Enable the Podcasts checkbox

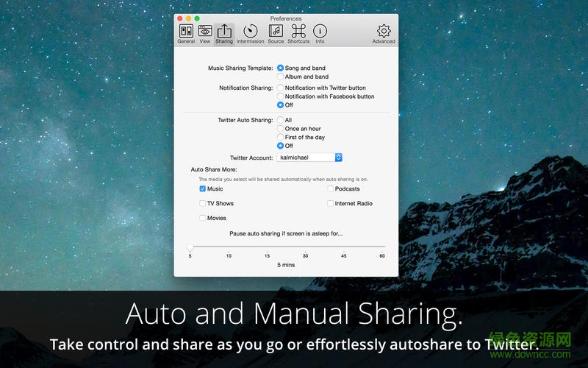(x=331, y=189)
